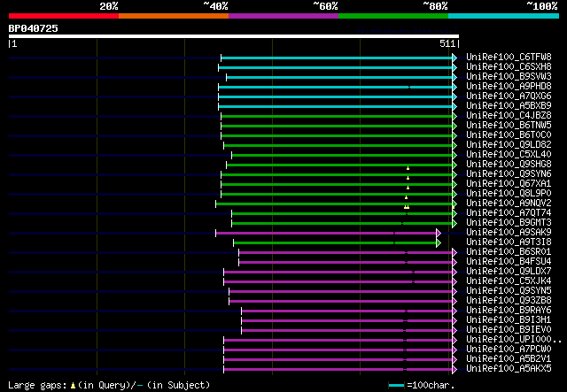The width and height of the screenshot is (567, 392).
Task: Select the UniRef100_A9SAK9 label
Action: click(509, 233)
